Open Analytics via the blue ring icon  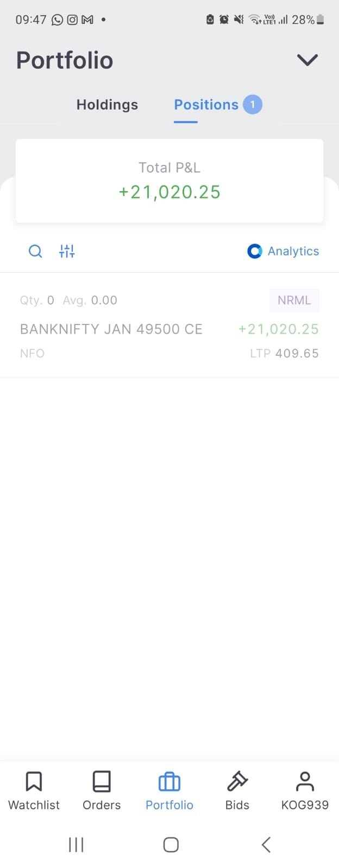(255, 251)
